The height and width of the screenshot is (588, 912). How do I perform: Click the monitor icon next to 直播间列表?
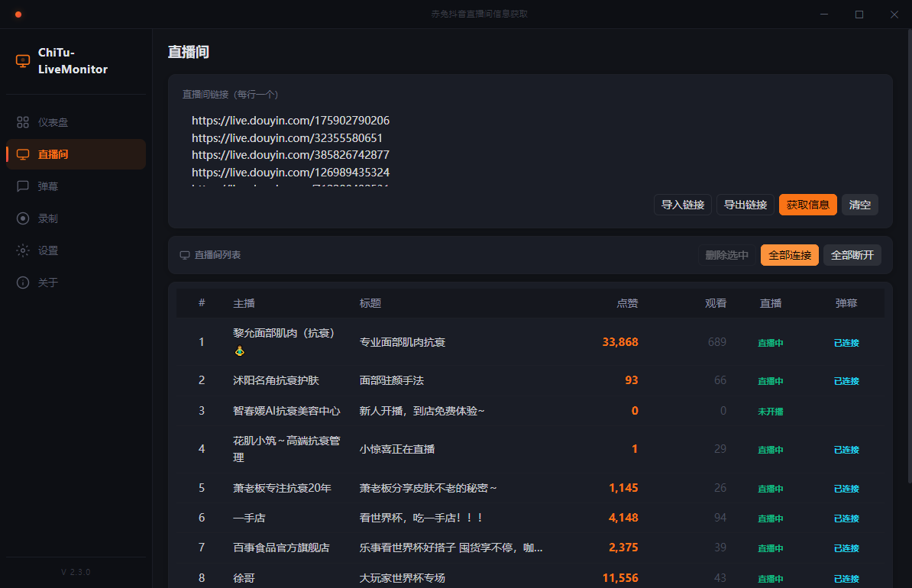[x=185, y=255]
